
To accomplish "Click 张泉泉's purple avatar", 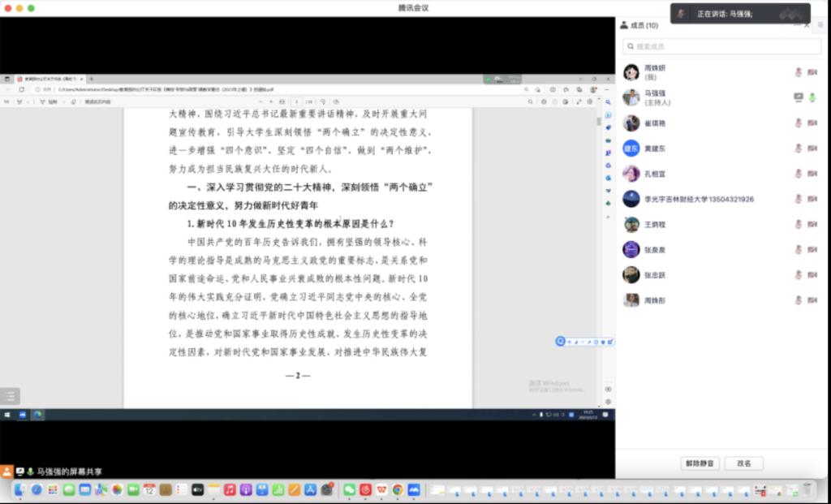I will (631, 249).
